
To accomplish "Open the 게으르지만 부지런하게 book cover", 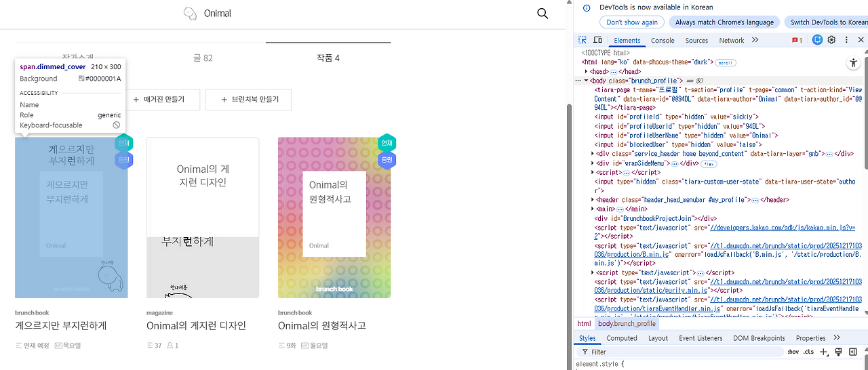I will pyautogui.click(x=71, y=218).
